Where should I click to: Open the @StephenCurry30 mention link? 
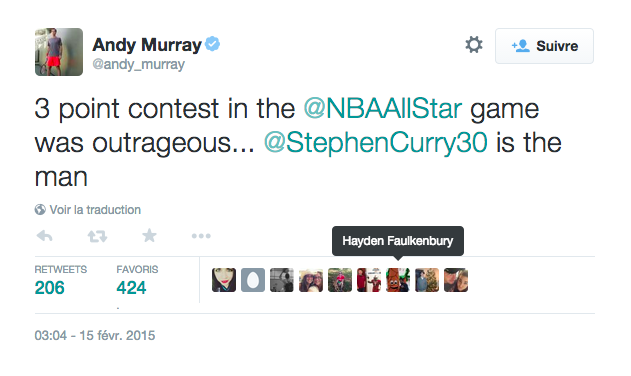click(375, 143)
